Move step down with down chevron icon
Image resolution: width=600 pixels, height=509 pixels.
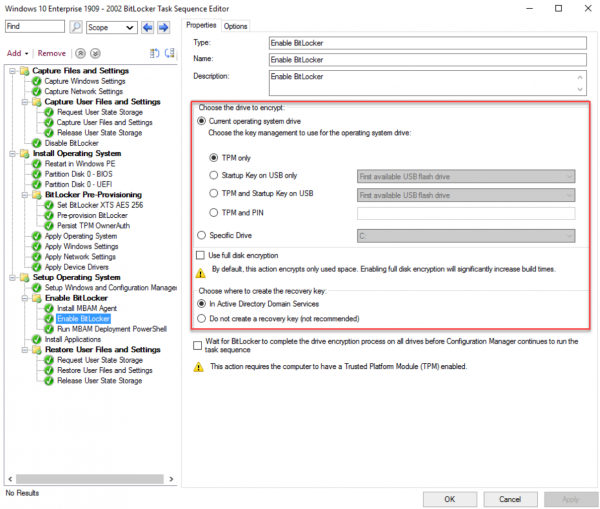(95, 53)
